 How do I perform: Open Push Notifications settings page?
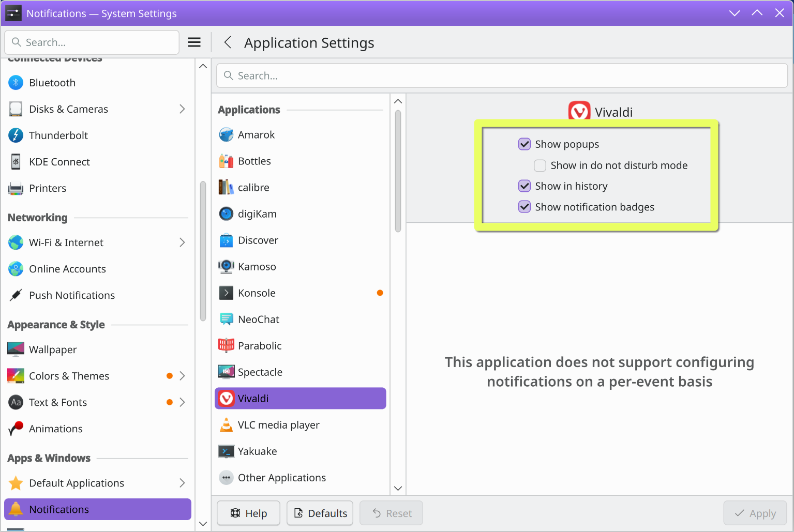pyautogui.click(x=72, y=295)
